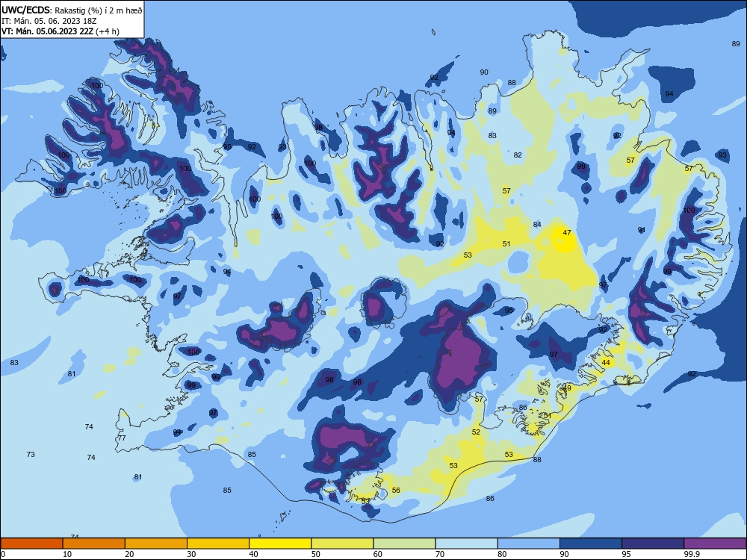The height and width of the screenshot is (560, 747).
Task: Select the light blue 80–90 legend swatch
Action: coord(529,544)
